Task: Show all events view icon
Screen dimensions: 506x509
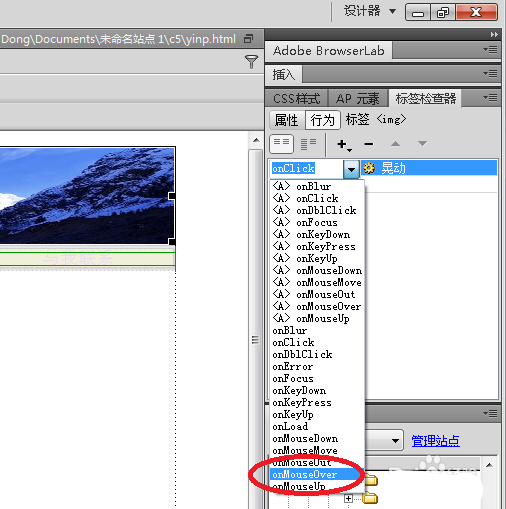Action: point(308,144)
